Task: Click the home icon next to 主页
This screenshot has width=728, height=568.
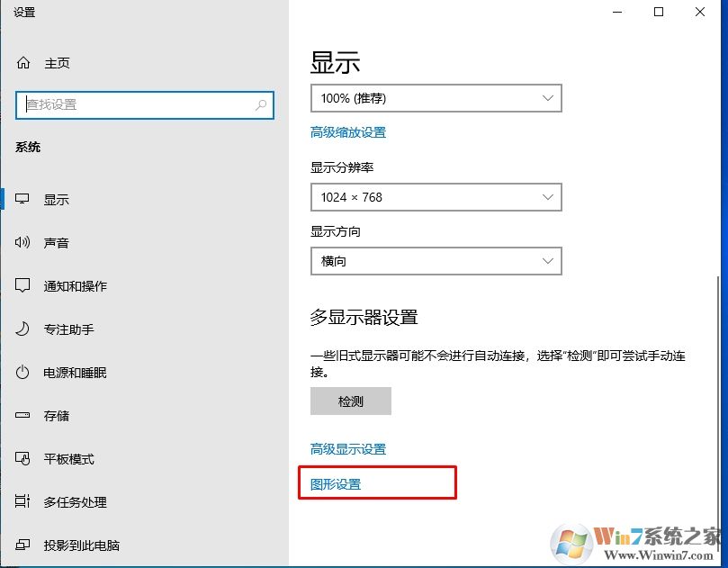Action: [x=22, y=63]
